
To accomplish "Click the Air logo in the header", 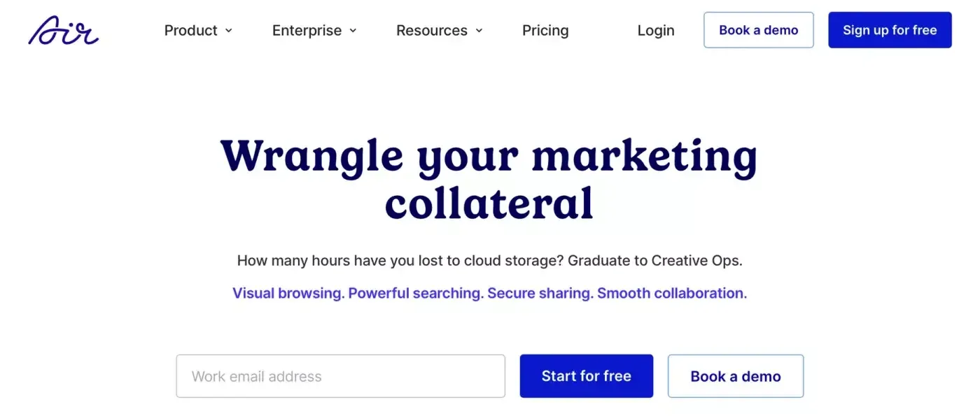I will (x=63, y=31).
